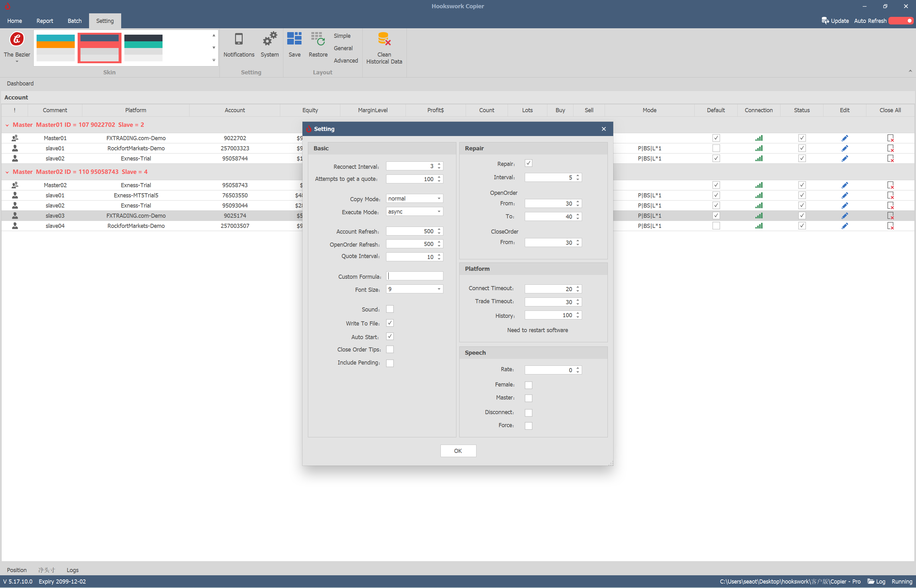Viewport: 916px width, 588px height.
Task: Select the Advanced layout option
Action: (346, 61)
